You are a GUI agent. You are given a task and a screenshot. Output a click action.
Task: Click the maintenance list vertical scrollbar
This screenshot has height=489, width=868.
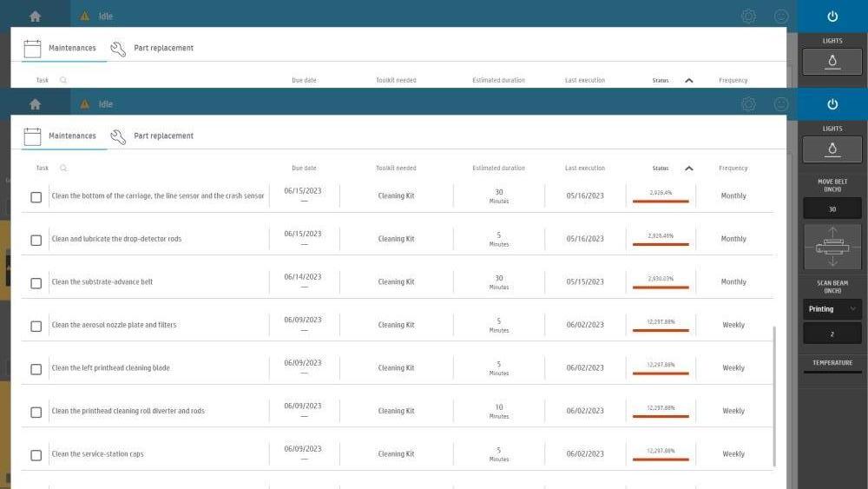(x=773, y=395)
